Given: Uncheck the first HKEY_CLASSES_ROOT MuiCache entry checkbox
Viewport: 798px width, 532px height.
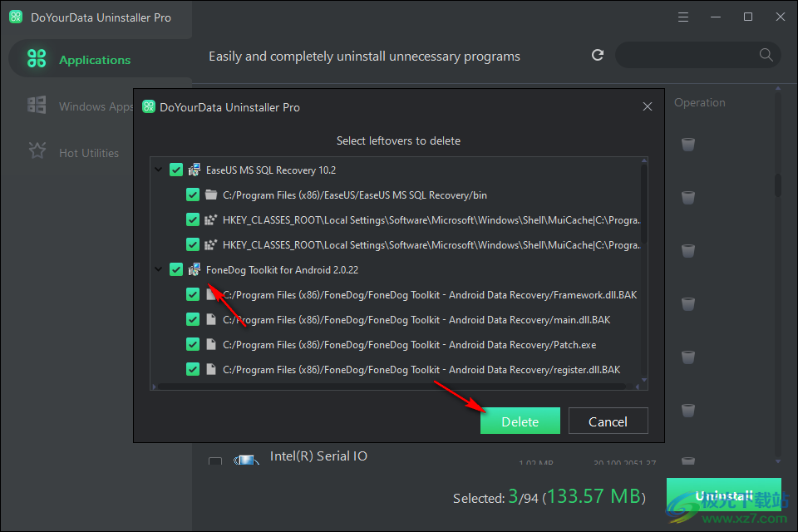Looking at the screenshot, I should [192, 219].
